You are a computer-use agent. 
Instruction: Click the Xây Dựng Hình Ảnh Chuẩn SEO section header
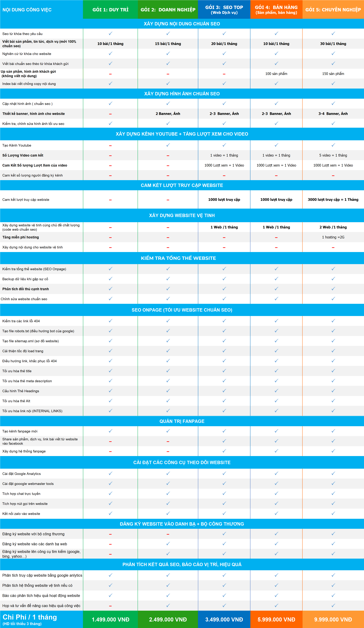coord(182,94)
